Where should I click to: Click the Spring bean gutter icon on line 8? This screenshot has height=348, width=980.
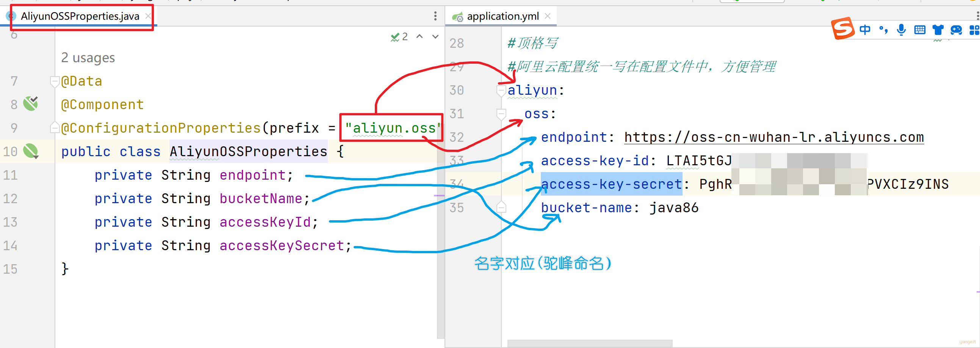[30, 103]
